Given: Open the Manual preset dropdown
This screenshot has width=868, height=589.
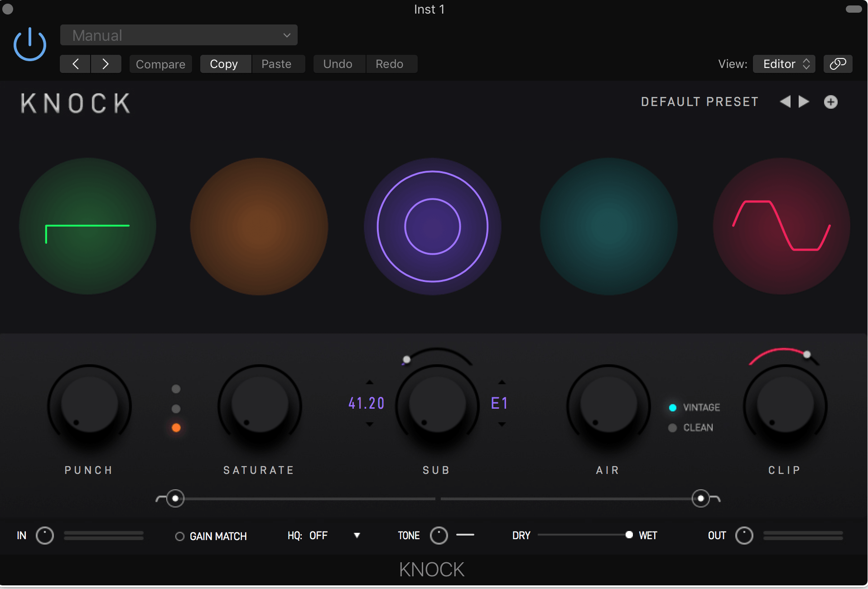Looking at the screenshot, I should pyautogui.click(x=178, y=35).
